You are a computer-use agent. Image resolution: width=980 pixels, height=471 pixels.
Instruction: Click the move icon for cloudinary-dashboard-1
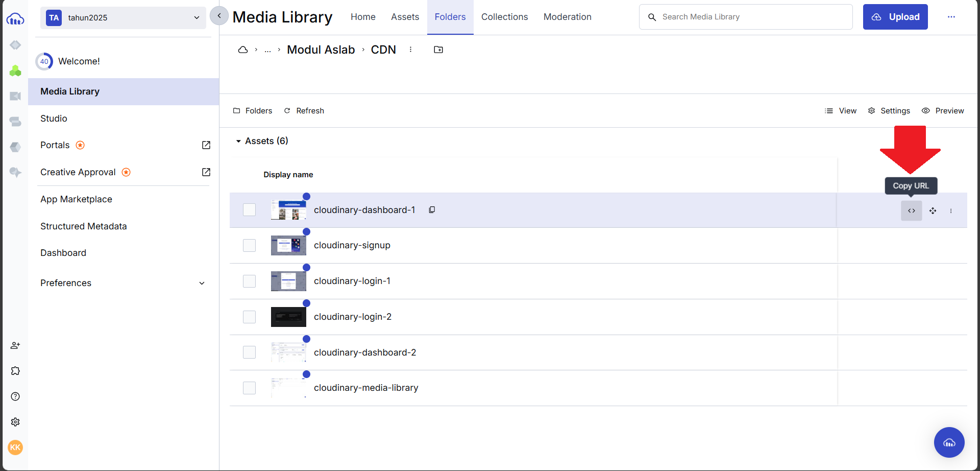pos(933,210)
